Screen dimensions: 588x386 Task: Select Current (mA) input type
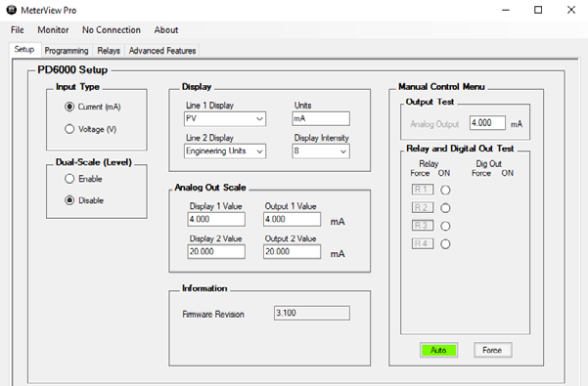93,107
